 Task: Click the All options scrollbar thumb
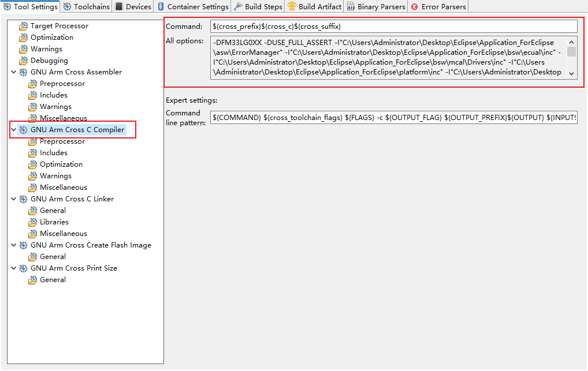pyautogui.click(x=571, y=51)
